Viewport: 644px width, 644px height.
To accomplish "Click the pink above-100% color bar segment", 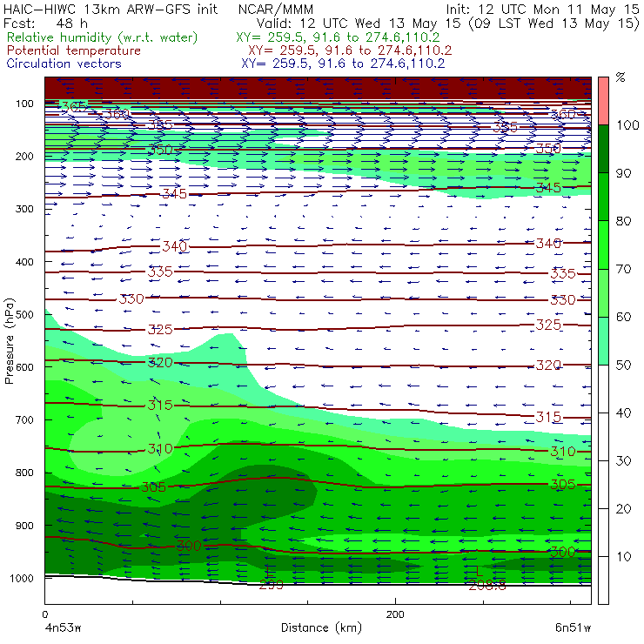I will [603, 101].
